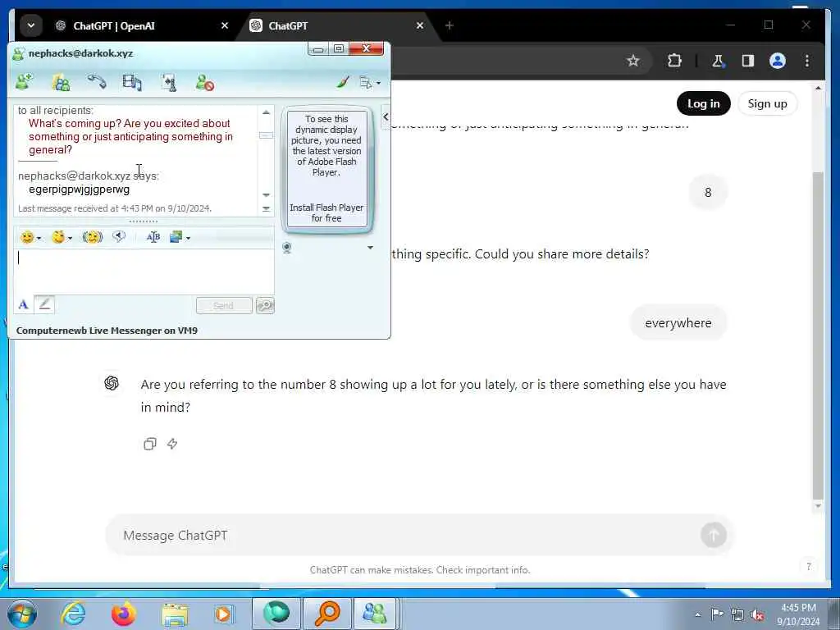Open a new browser tab
840x630 pixels.
click(x=449, y=25)
